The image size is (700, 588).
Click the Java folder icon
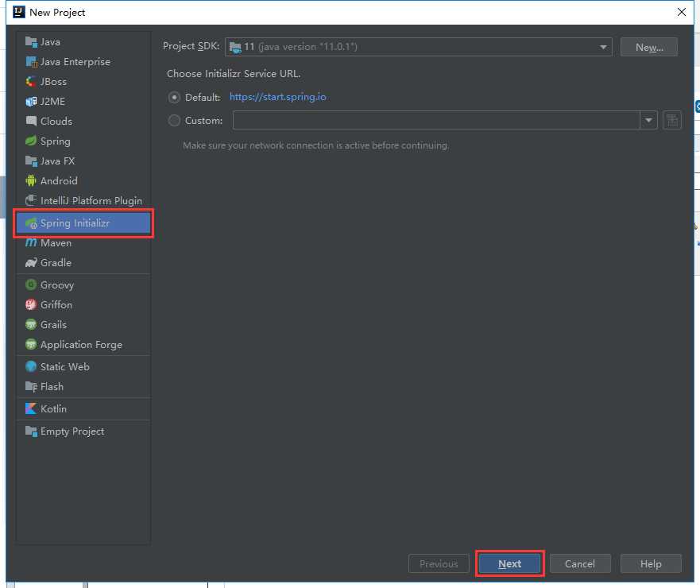tap(31, 42)
